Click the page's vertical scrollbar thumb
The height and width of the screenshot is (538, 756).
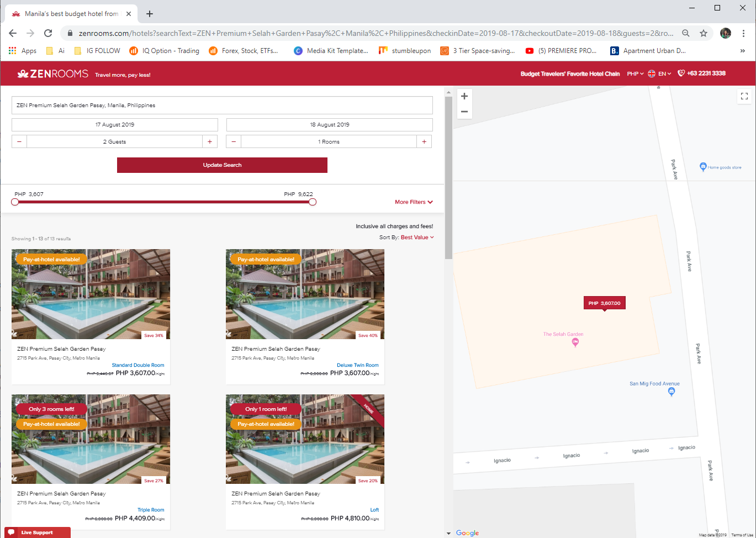(448, 177)
